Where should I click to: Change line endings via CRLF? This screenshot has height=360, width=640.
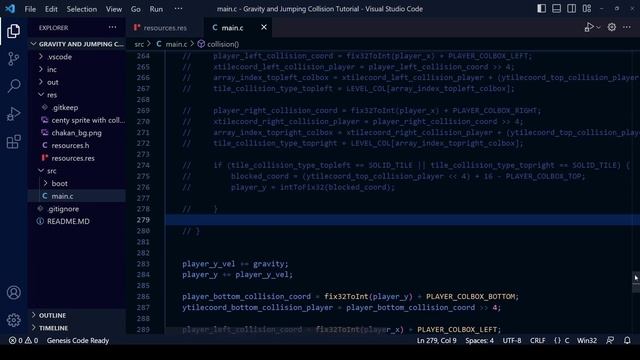pos(537,340)
